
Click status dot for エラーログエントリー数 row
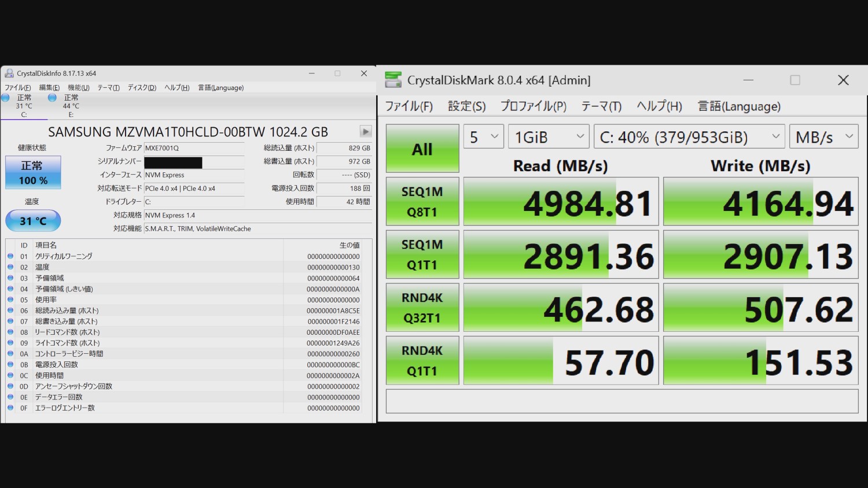tap(10, 408)
